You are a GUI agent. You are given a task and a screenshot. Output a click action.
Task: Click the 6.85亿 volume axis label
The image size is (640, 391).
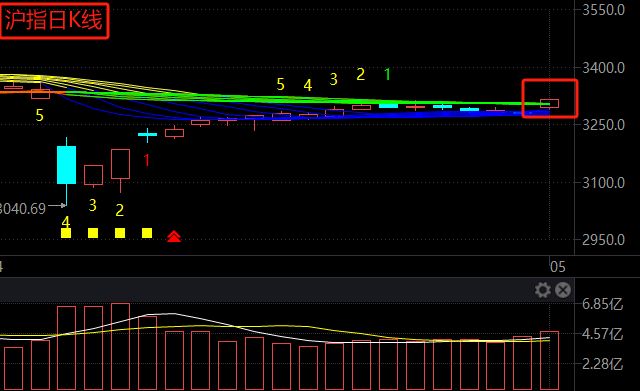coord(602,304)
